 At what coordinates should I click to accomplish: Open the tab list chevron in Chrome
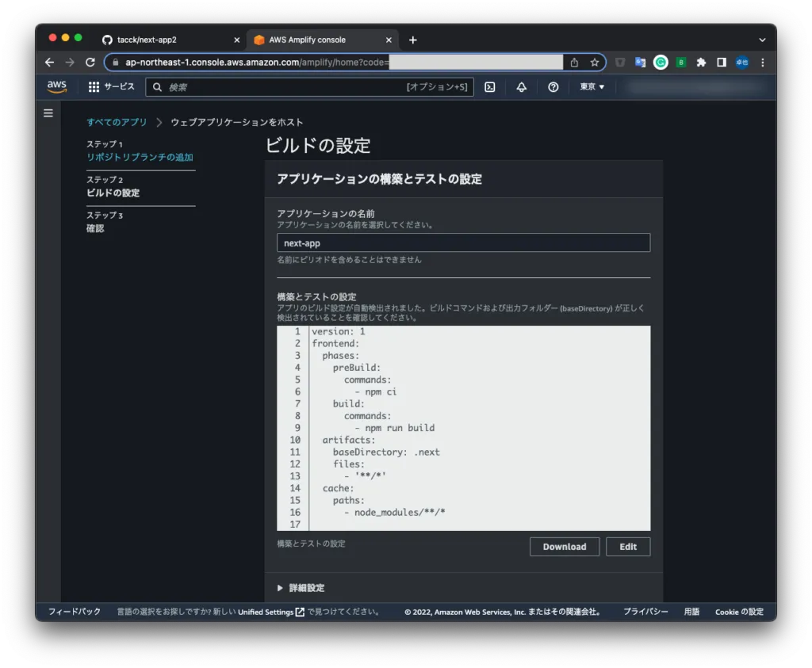(x=762, y=40)
